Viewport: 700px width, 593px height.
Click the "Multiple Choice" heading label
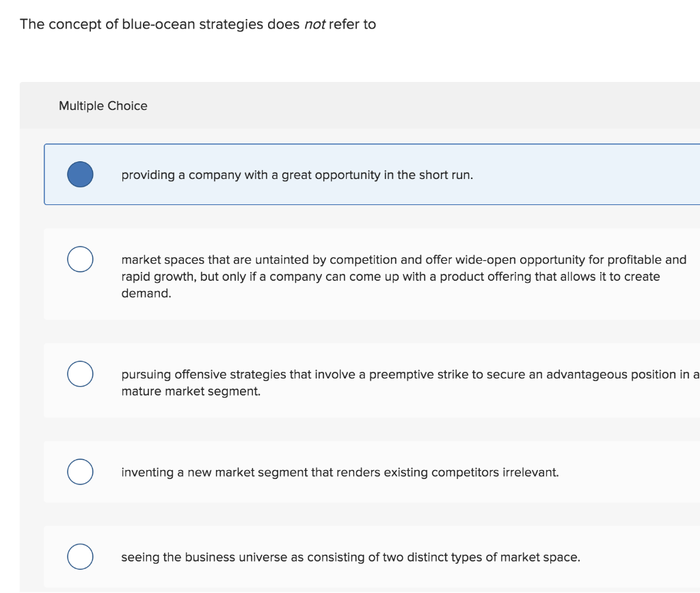point(103,106)
